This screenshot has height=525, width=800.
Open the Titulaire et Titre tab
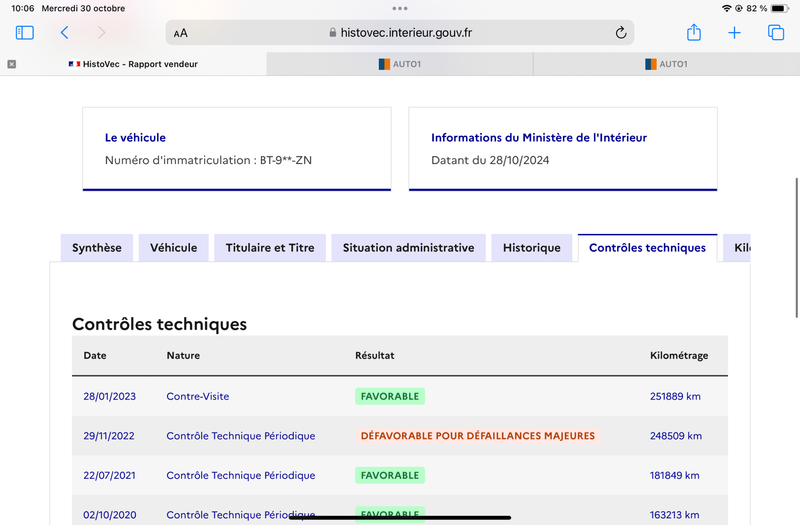point(270,247)
